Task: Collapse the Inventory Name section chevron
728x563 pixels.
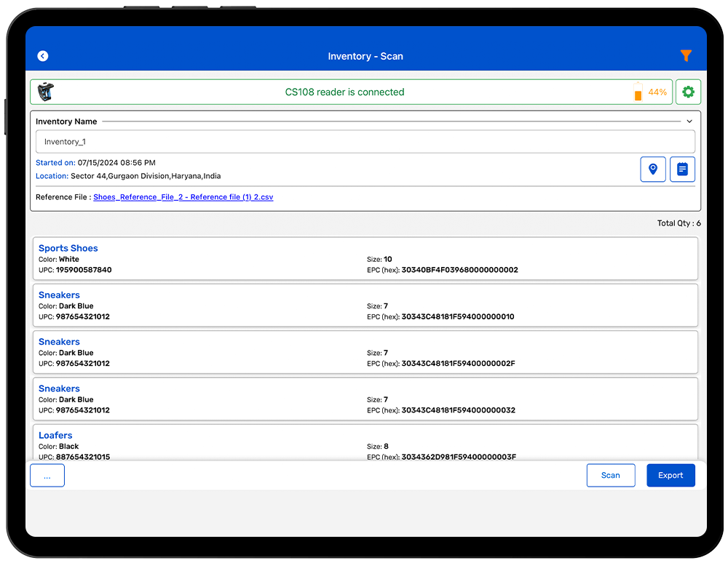Action: (689, 121)
